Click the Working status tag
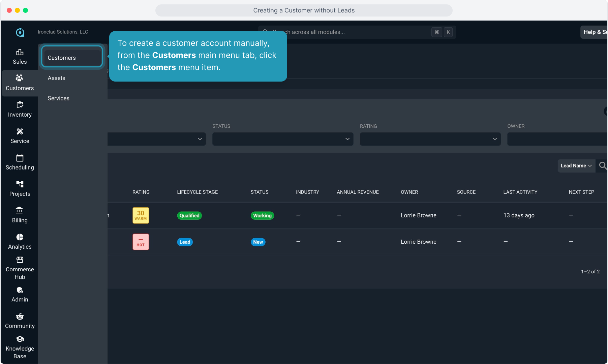 click(262, 215)
